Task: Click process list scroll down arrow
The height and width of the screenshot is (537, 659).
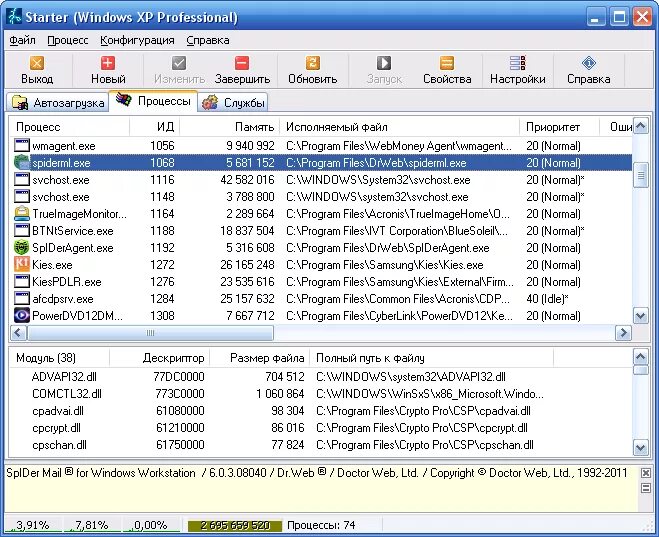Action: (641, 316)
